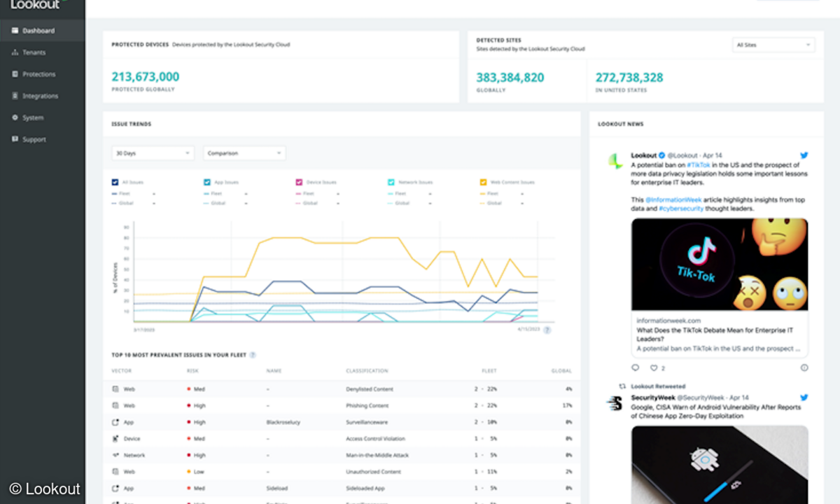This screenshot has width=840, height=504.
Task: Click the red risk dot in Phishing Content row
Action: pyautogui.click(x=189, y=405)
